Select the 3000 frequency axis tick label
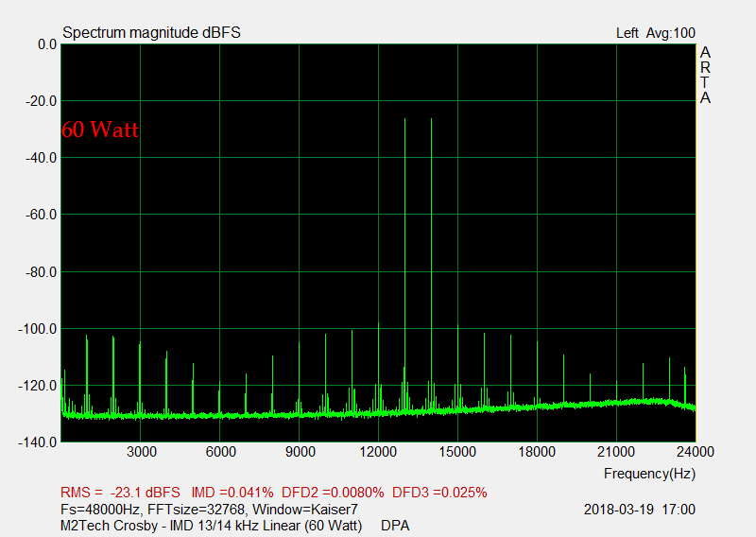 (x=140, y=453)
